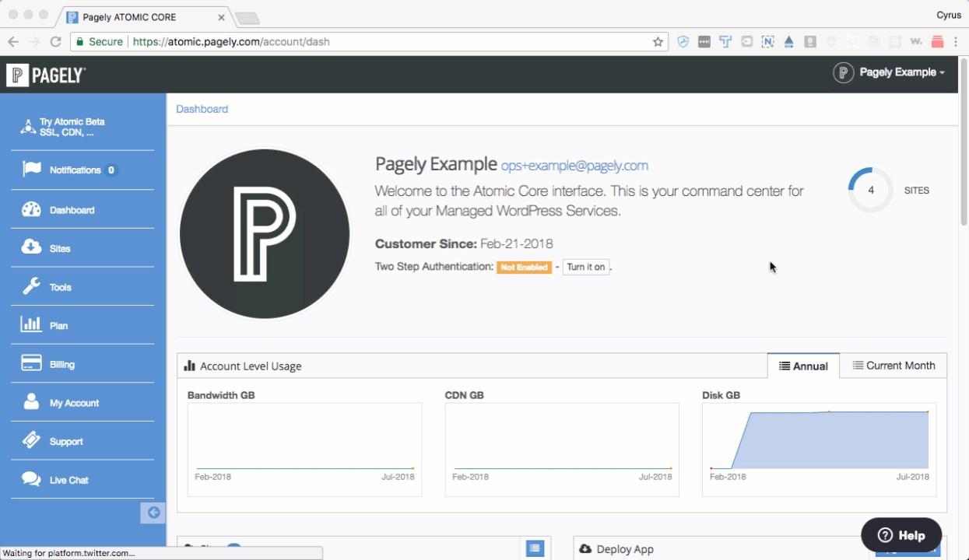Click the W. extension icon
Image resolution: width=969 pixels, height=560 pixels.
(x=916, y=42)
